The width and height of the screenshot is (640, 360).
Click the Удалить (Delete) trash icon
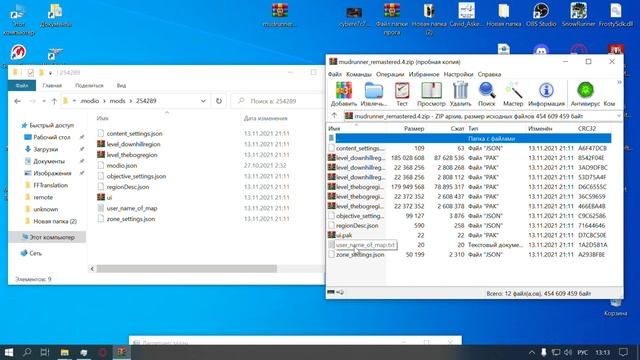460,90
